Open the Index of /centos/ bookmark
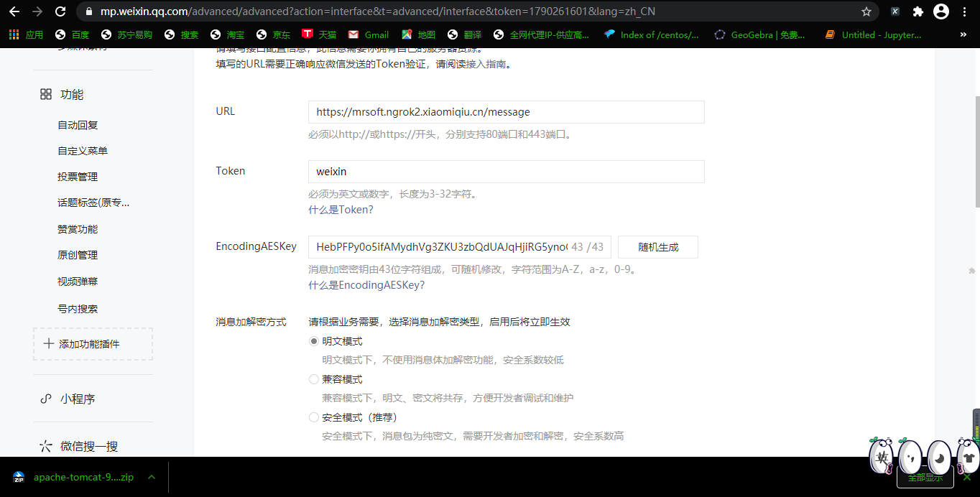The height and width of the screenshot is (497, 980). coord(652,34)
